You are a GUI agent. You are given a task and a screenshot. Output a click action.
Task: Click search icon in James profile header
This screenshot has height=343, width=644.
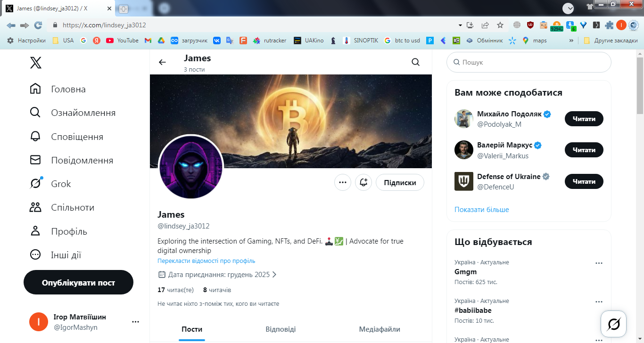(x=415, y=62)
